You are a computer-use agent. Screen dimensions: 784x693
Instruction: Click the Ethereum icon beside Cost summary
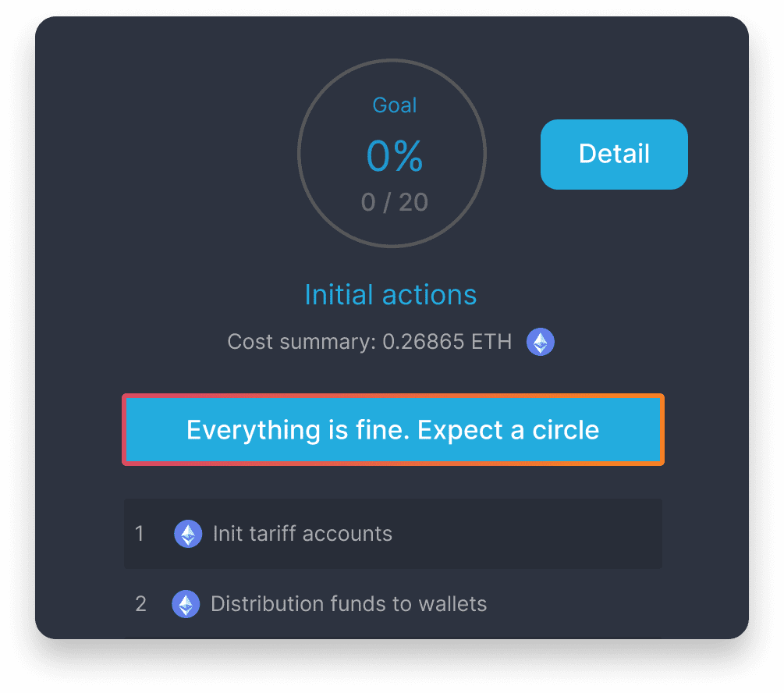pyautogui.click(x=540, y=342)
